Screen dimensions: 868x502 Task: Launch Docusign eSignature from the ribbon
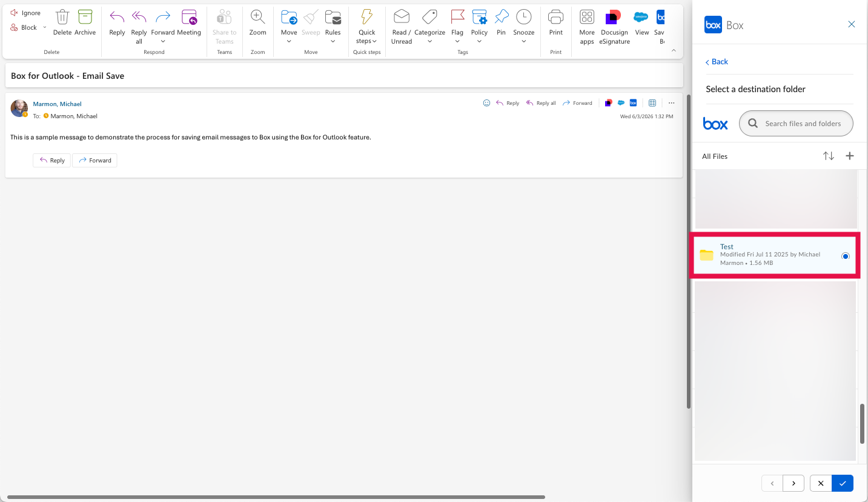click(614, 27)
